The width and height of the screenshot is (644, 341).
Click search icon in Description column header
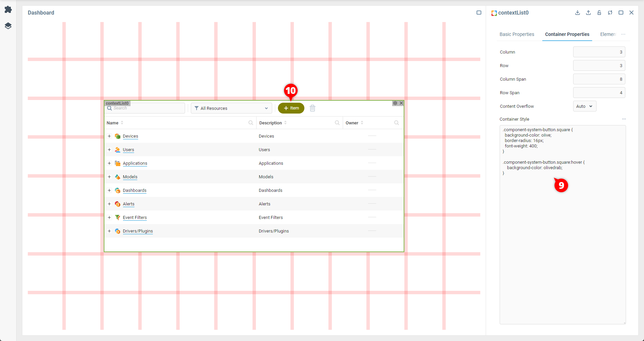coord(337,123)
